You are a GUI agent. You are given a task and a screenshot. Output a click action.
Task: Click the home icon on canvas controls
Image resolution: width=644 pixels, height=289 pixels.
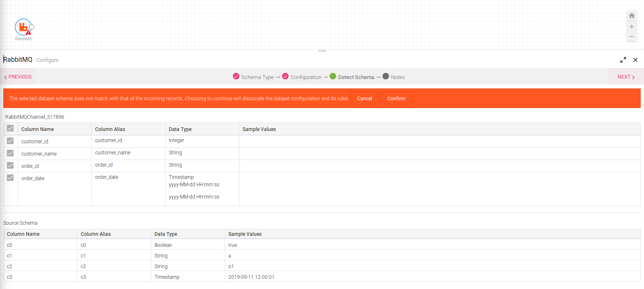pyautogui.click(x=632, y=16)
